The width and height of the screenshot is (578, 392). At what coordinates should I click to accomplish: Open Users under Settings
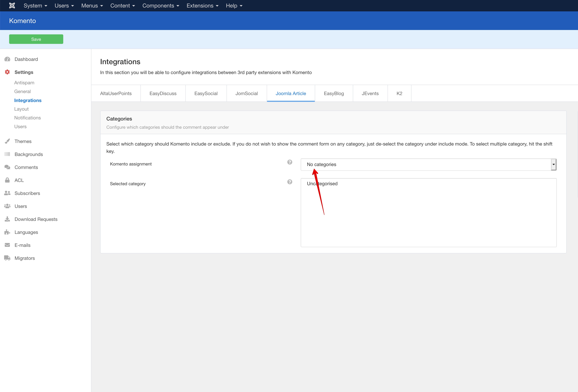click(x=20, y=126)
